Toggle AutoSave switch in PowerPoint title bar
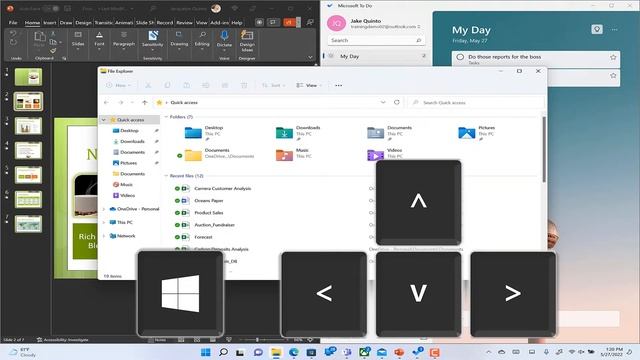 pyautogui.click(x=51, y=8)
